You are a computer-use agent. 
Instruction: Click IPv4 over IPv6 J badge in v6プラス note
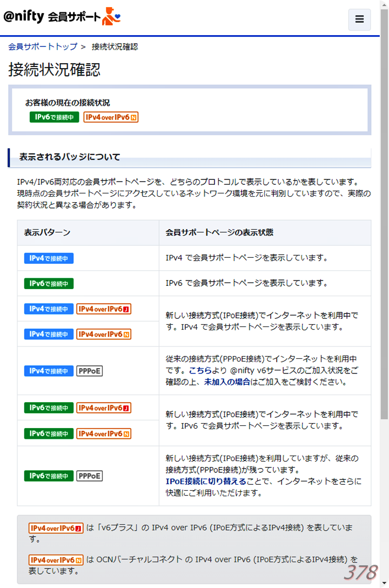56,528
